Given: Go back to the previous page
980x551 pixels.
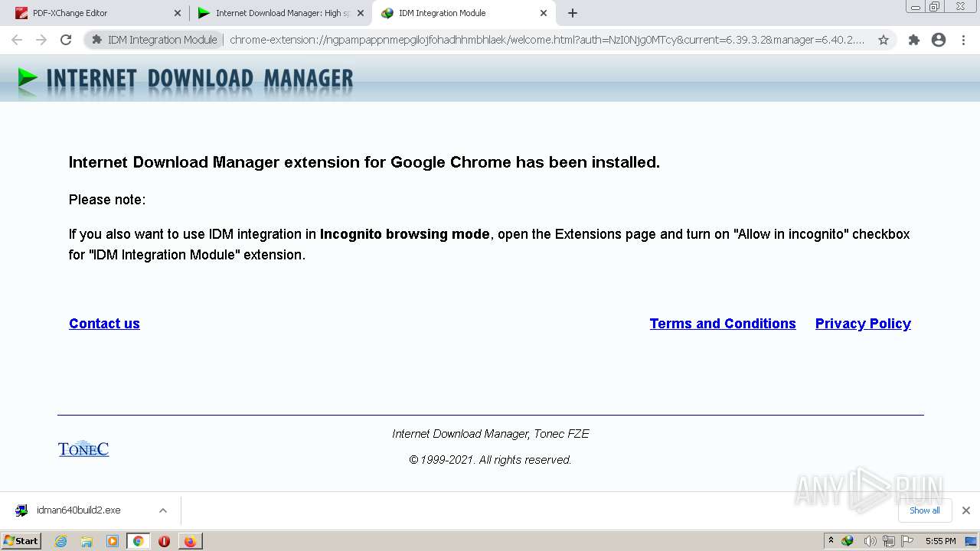Looking at the screenshot, I should (17, 40).
